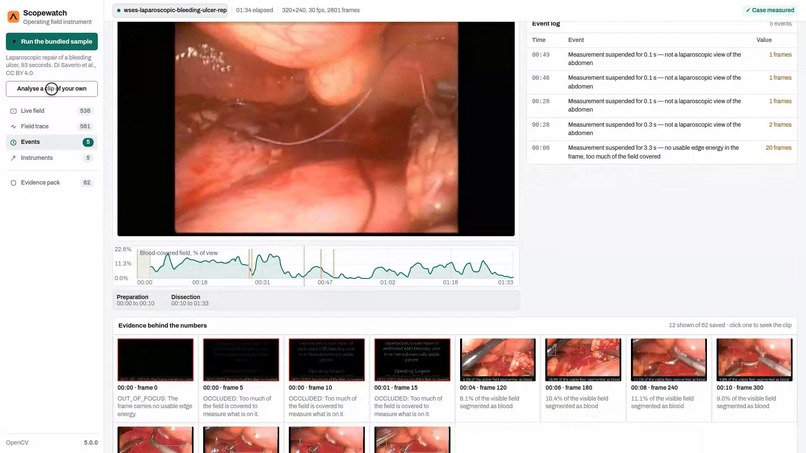Seek to evidence thumbnail frame 10

326,360
